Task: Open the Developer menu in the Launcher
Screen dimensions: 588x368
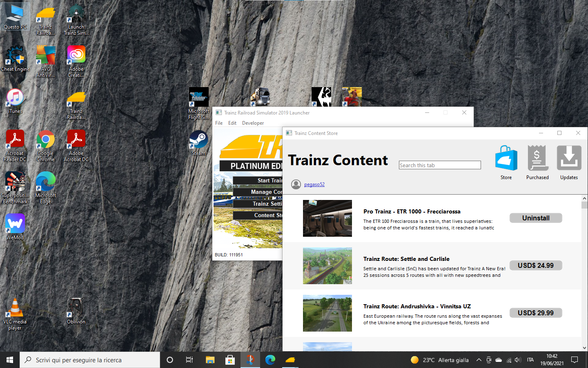Action: (x=253, y=123)
